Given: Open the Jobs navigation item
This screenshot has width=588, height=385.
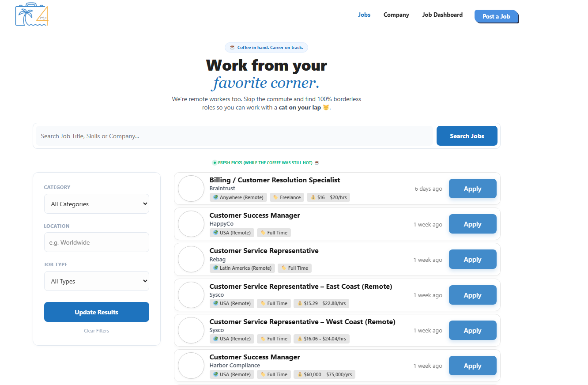Looking at the screenshot, I should coord(364,15).
